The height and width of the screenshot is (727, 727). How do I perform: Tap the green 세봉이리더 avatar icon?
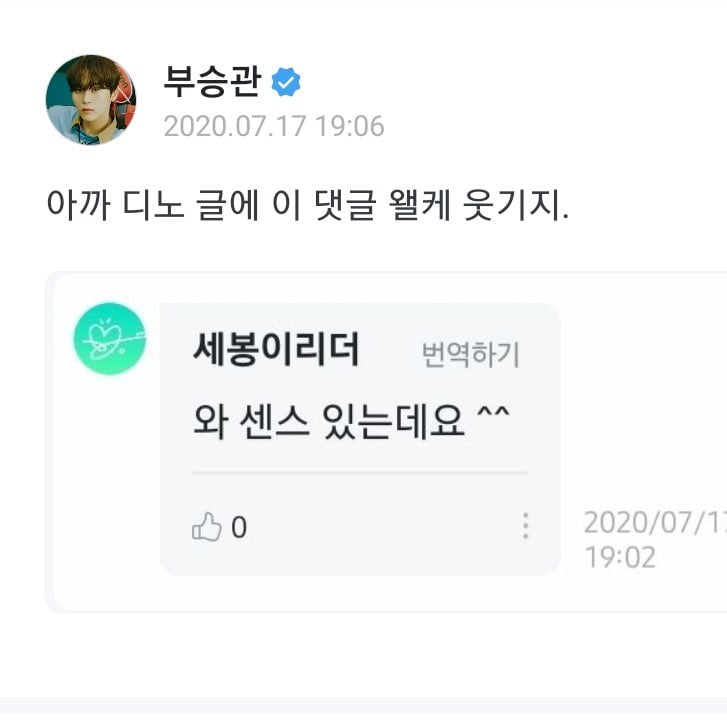(110, 339)
